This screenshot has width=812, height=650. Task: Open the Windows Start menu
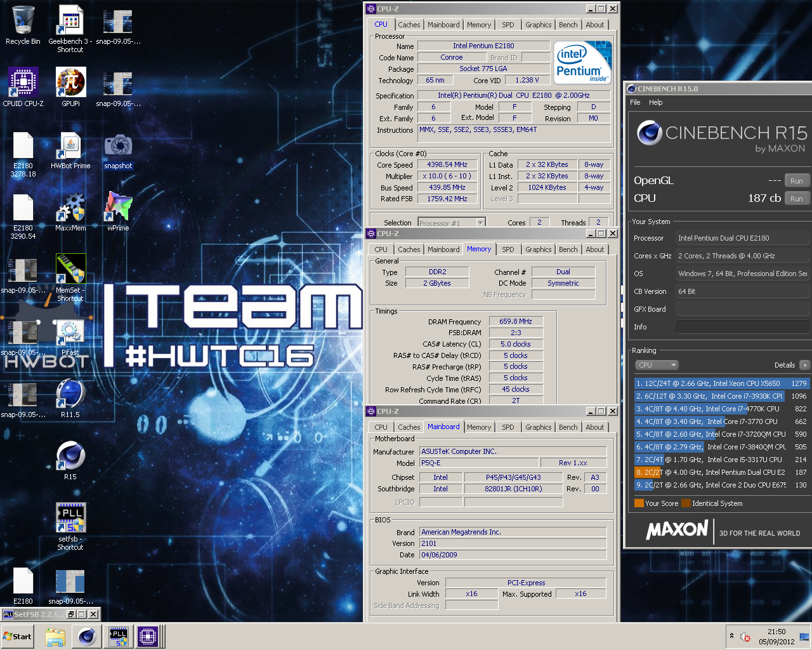coord(17,637)
